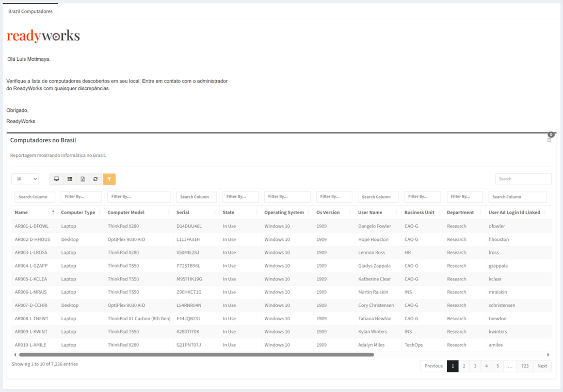Screen dimensions: 563x392
Task: Click the refresh table icon
Action: pos(95,179)
